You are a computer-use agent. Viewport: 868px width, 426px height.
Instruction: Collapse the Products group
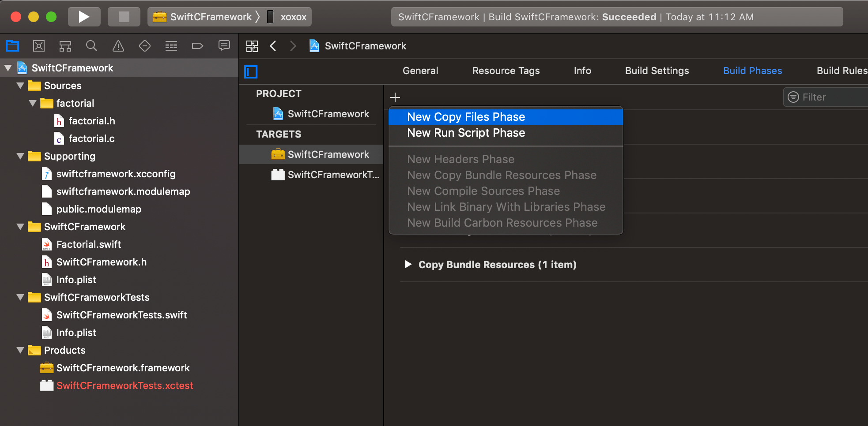pos(20,350)
